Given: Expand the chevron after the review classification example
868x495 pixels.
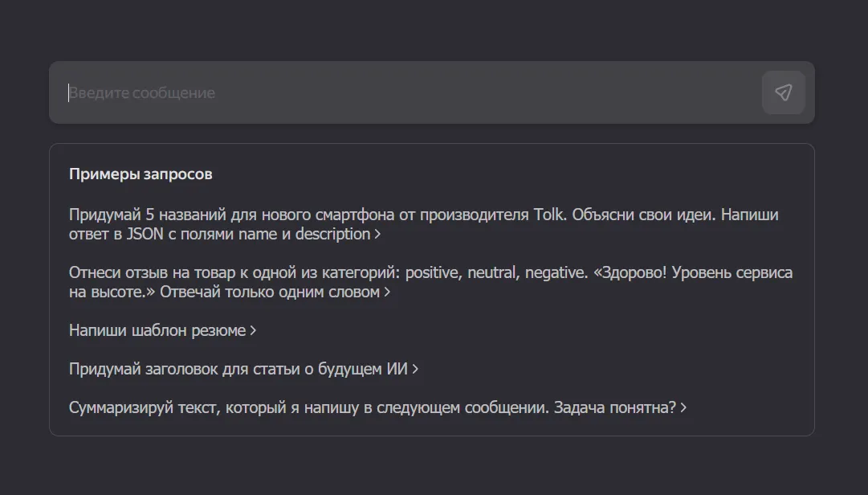Looking at the screenshot, I should [x=388, y=292].
